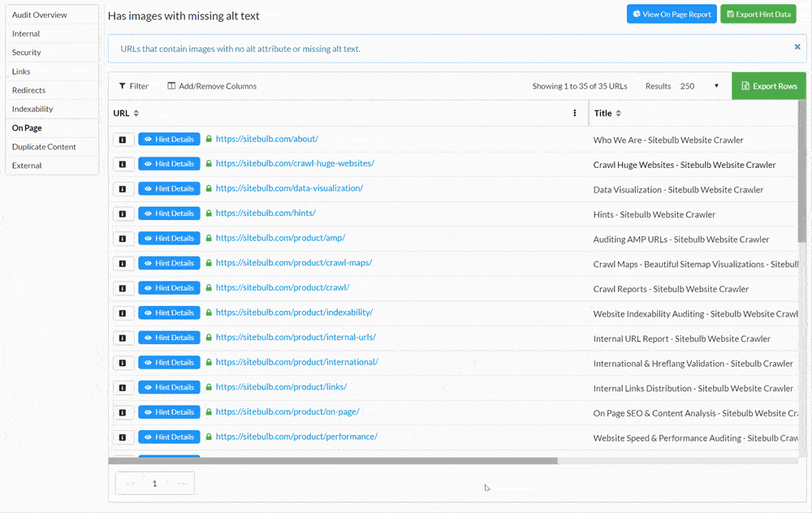Open Hint Details for the hints URL
Screen dimensions: 812x513
pyautogui.click(x=170, y=213)
